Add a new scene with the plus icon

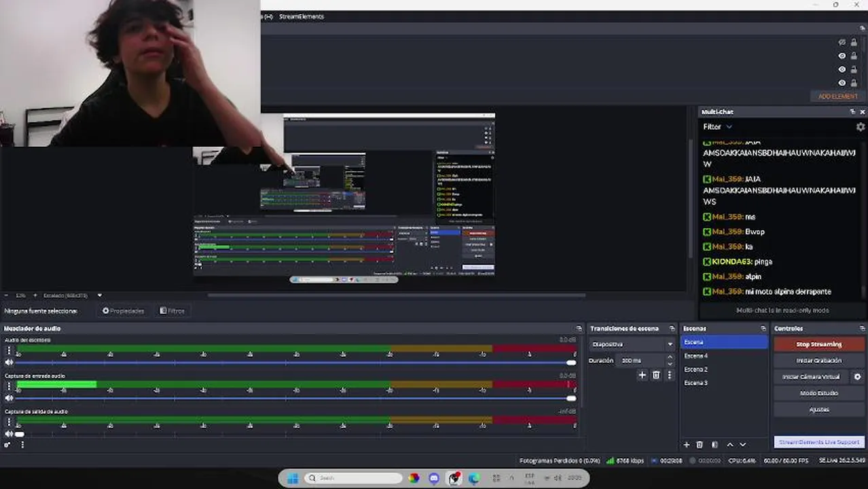click(686, 445)
